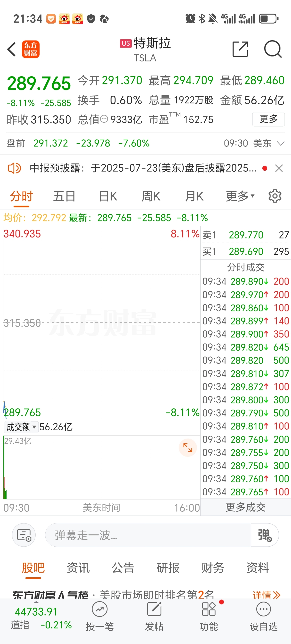
Task: Tap the 美股市场即时排名第2名 text
Action: (157, 594)
